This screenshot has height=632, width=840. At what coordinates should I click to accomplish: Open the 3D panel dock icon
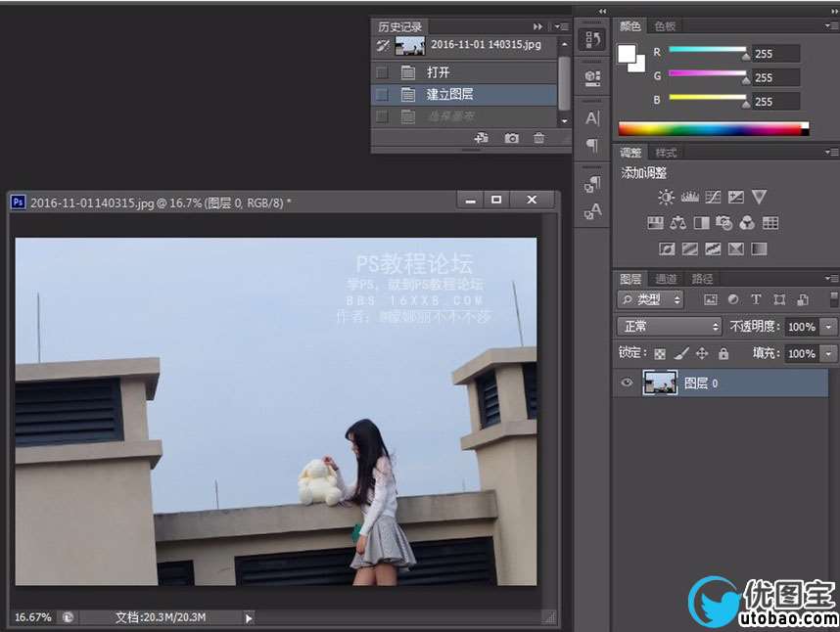coord(592,78)
